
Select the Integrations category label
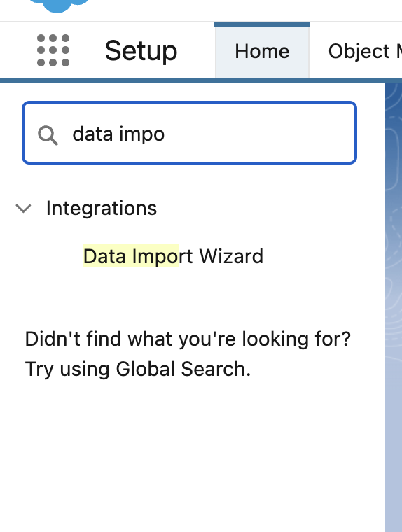pos(102,208)
